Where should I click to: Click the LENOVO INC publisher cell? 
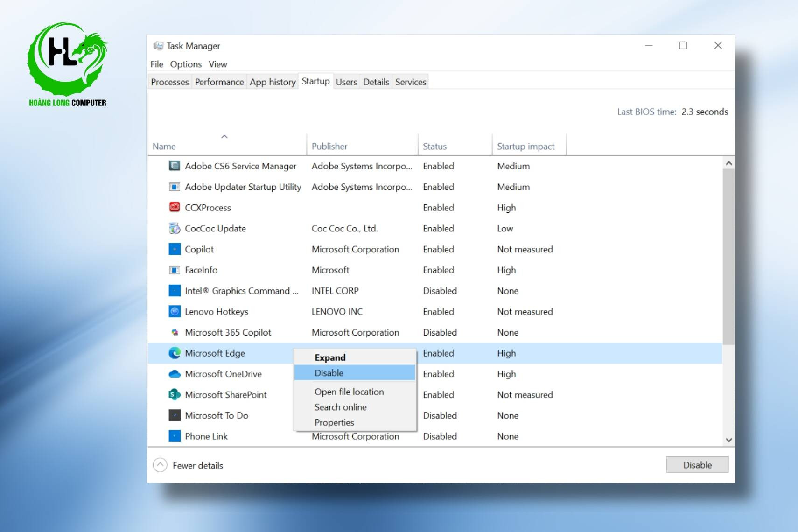(337, 312)
